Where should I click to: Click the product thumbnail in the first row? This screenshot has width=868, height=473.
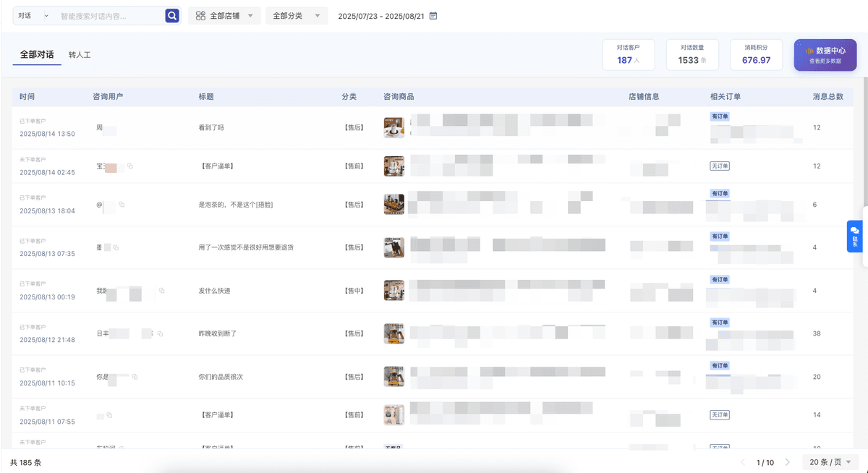coord(393,127)
